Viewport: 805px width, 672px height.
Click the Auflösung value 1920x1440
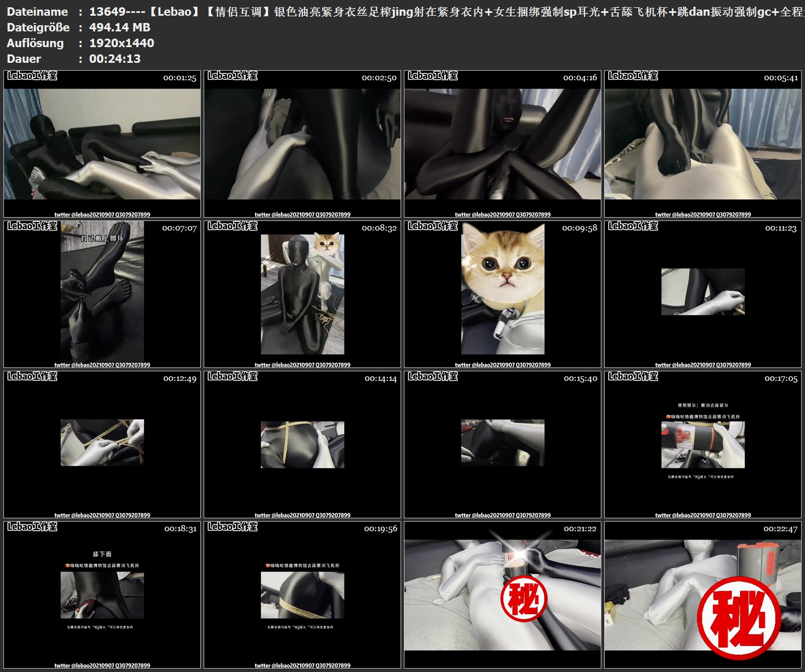pos(121,43)
